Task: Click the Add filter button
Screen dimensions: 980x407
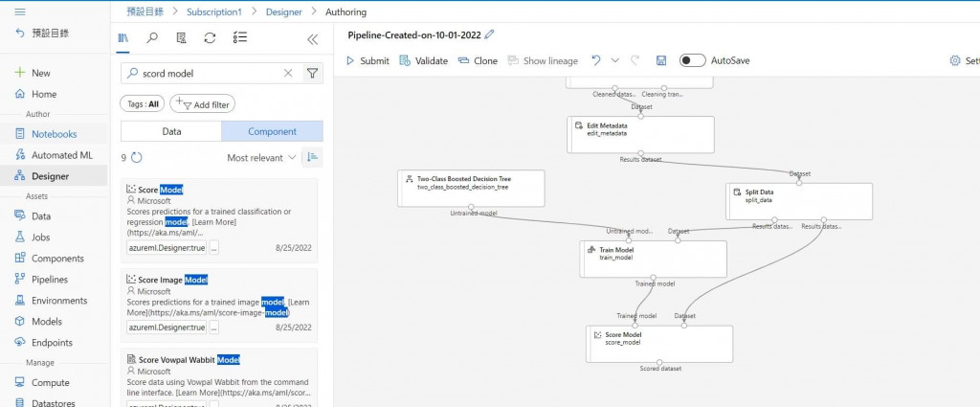Action: [x=203, y=104]
